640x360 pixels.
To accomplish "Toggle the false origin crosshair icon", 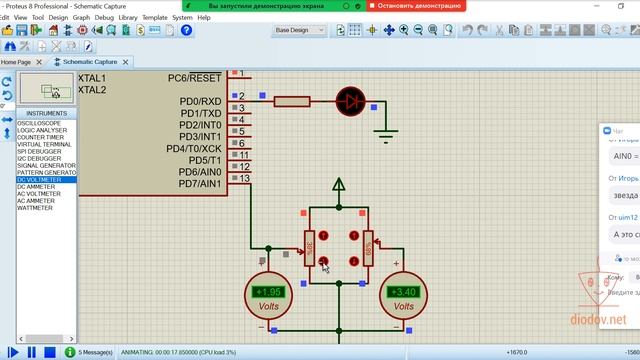I will tap(372, 30).
